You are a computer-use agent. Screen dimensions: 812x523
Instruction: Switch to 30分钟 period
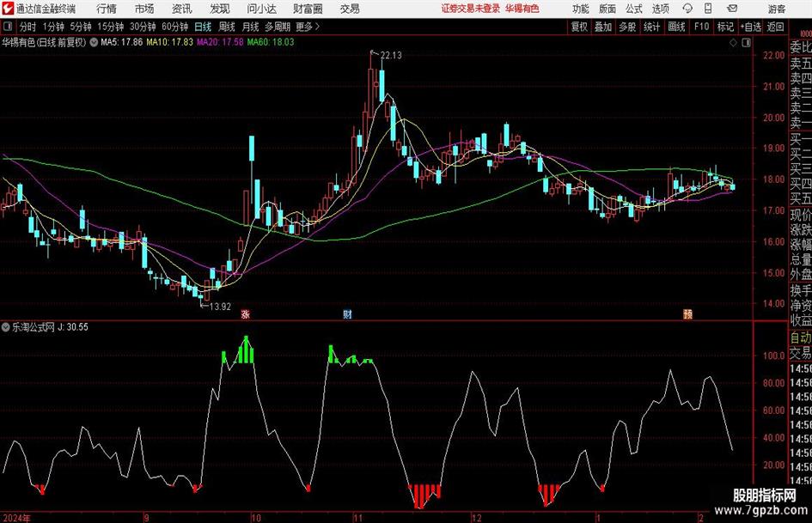[143, 27]
